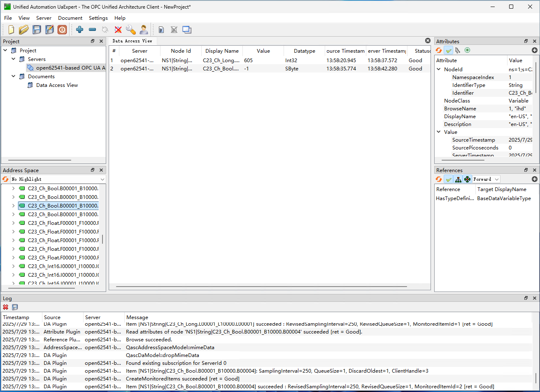540x392 pixels.
Task: Select the row with value 605
Action: [270, 61]
